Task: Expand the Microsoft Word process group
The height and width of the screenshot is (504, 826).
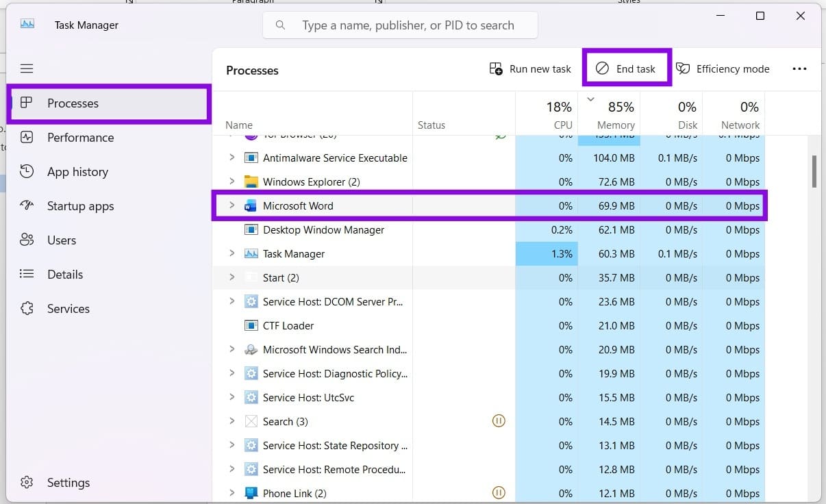Action: 231,205
